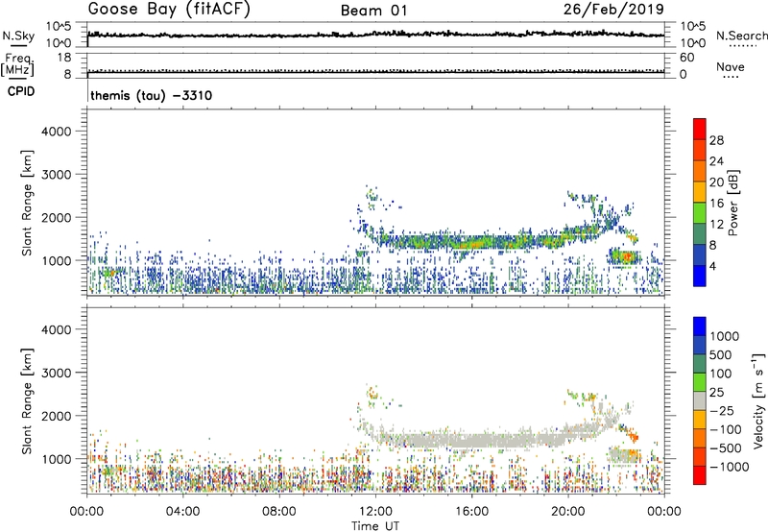Click the 'CPID' row label
This screenshot has width=768, height=532.
click(x=21, y=91)
